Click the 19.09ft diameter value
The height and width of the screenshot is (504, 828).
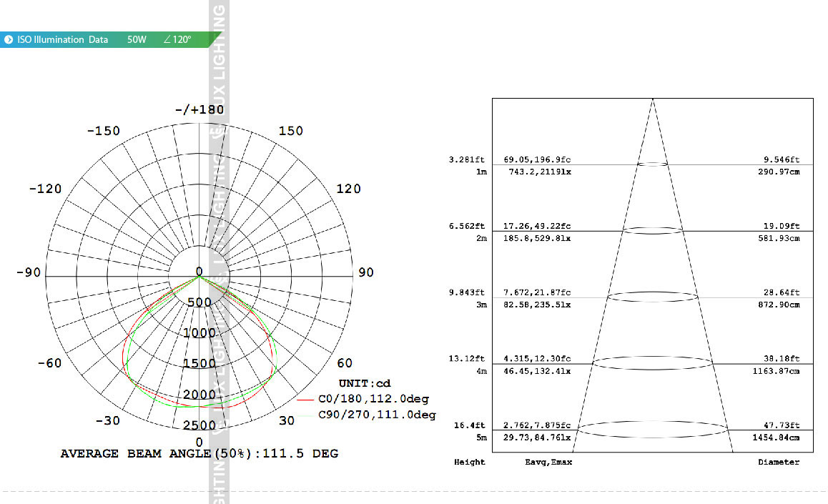782,226
